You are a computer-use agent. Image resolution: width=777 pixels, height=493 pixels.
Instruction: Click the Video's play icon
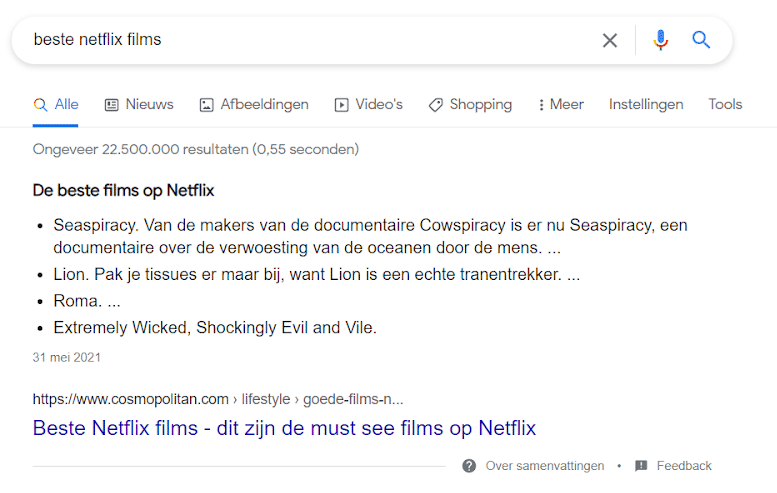pos(341,105)
